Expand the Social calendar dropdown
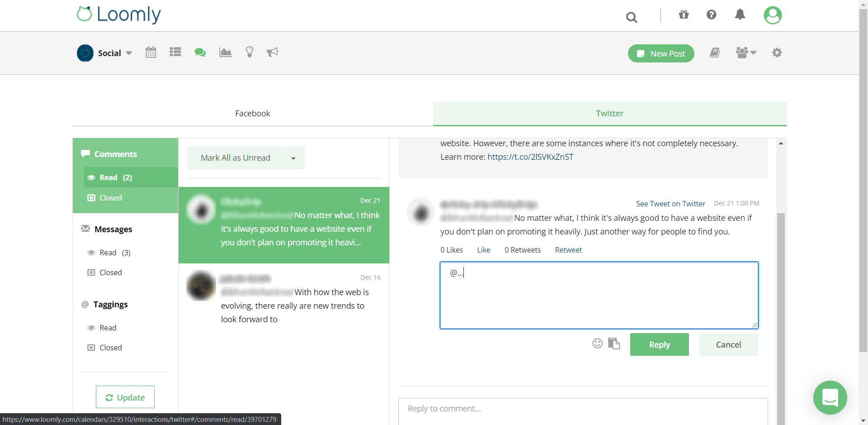 [x=129, y=53]
